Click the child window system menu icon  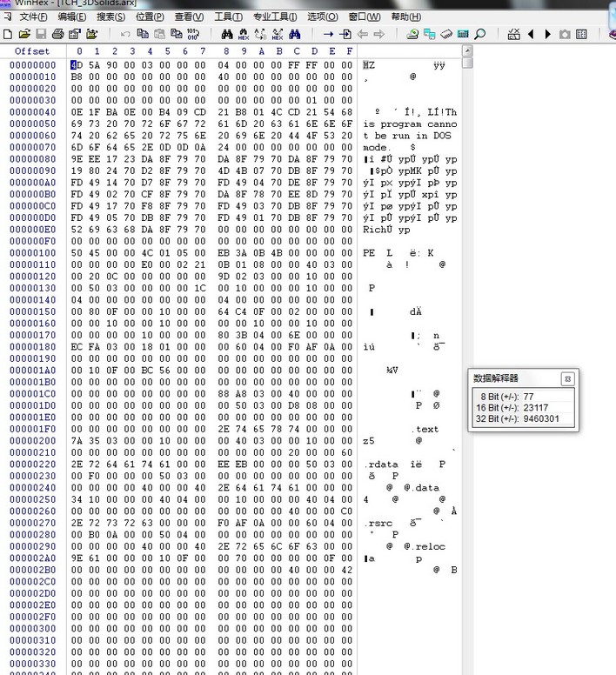click(x=7, y=17)
